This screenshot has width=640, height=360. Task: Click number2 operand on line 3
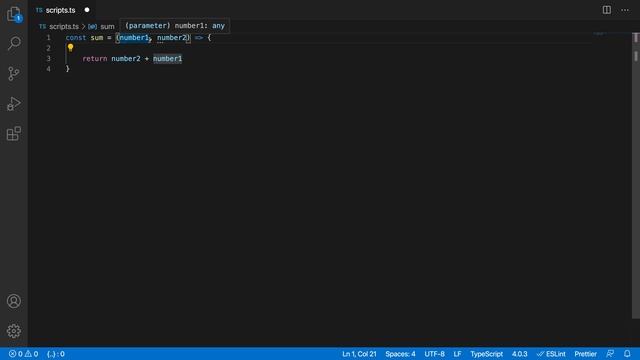click(126, 59)
